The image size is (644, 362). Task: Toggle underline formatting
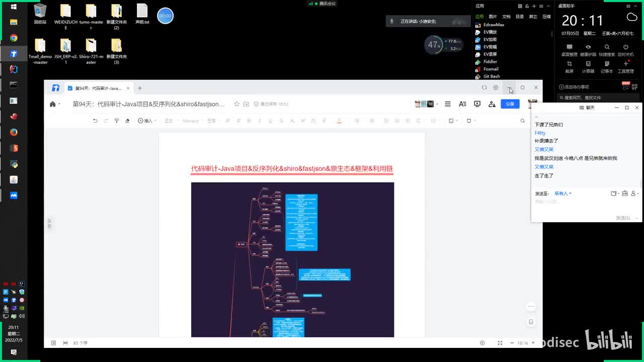[271, 121]
